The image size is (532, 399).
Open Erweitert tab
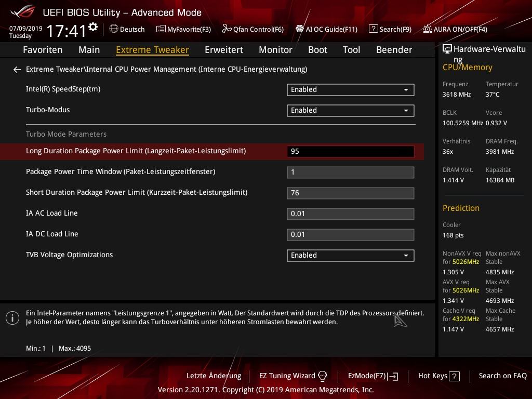pos(224,50)
